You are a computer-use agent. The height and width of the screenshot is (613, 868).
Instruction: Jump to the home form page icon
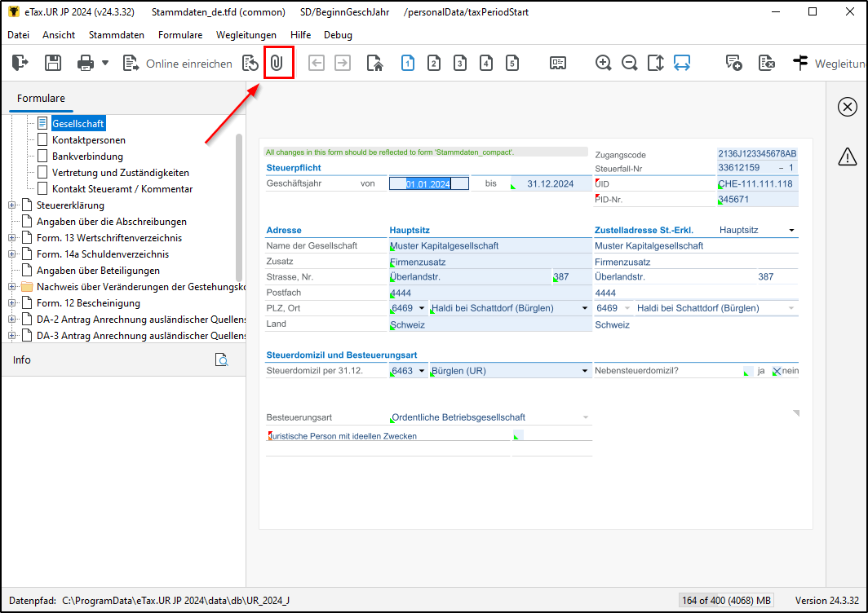(x=374, y=63)
